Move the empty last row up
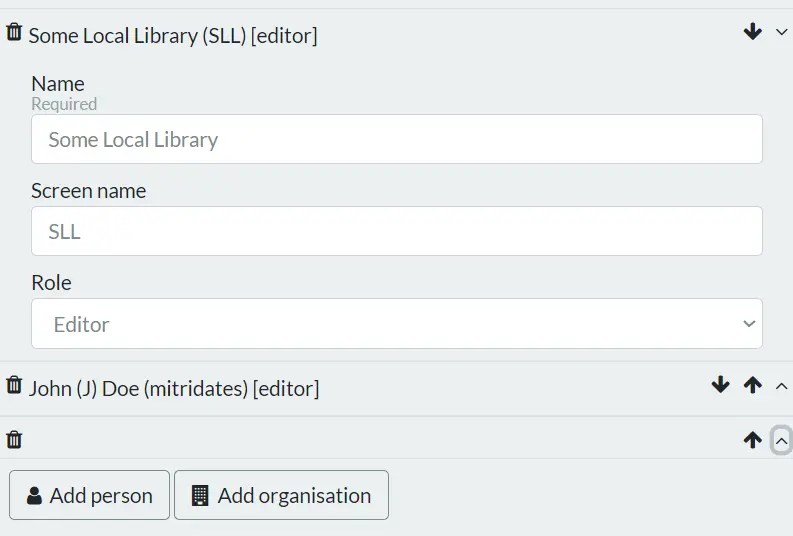 pos(753,439)
